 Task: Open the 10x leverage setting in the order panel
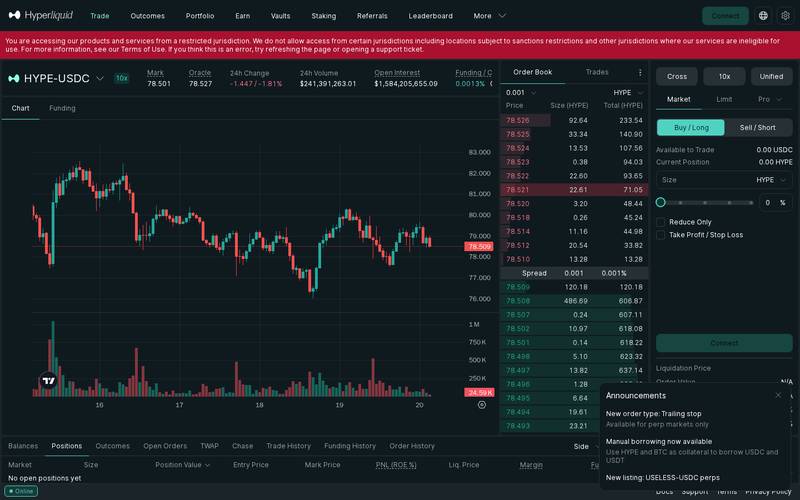(x=724, y=76)
